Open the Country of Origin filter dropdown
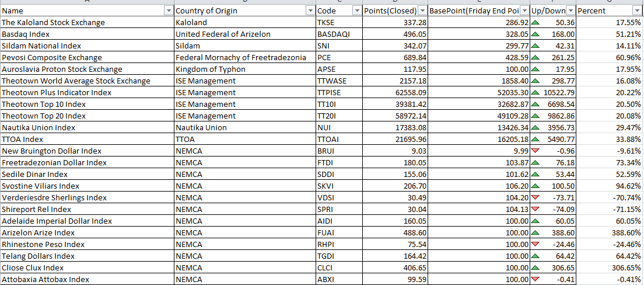The width and height of the screenshot is (644, 285). click(x=311, y=11)
